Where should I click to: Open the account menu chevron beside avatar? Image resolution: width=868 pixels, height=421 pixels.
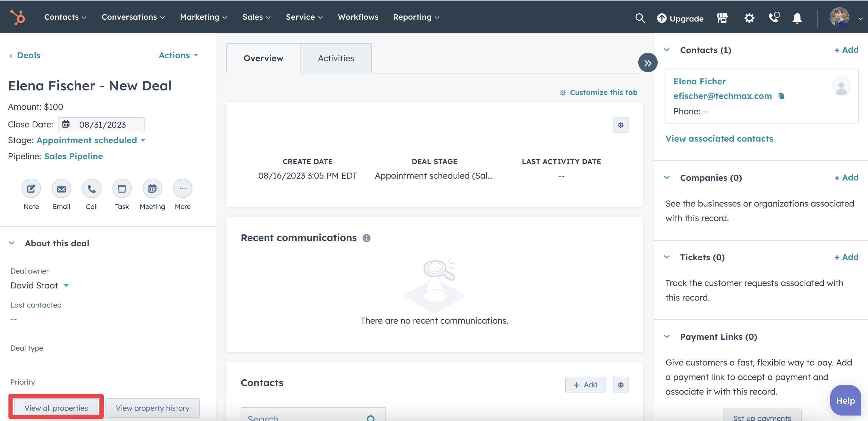(x=860, y=19)
